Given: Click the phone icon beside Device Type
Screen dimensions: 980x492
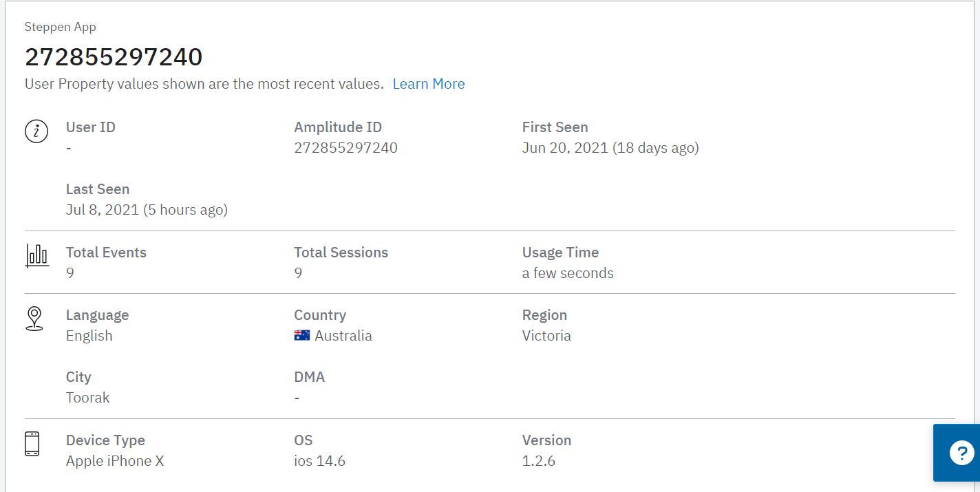Looking at the screenshot, I should pyautogui.click(x=32, y=444).
